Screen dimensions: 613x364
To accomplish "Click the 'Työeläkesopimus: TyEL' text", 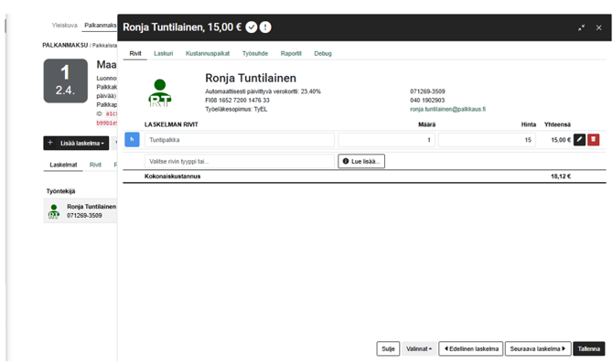I will pos(236,109).
